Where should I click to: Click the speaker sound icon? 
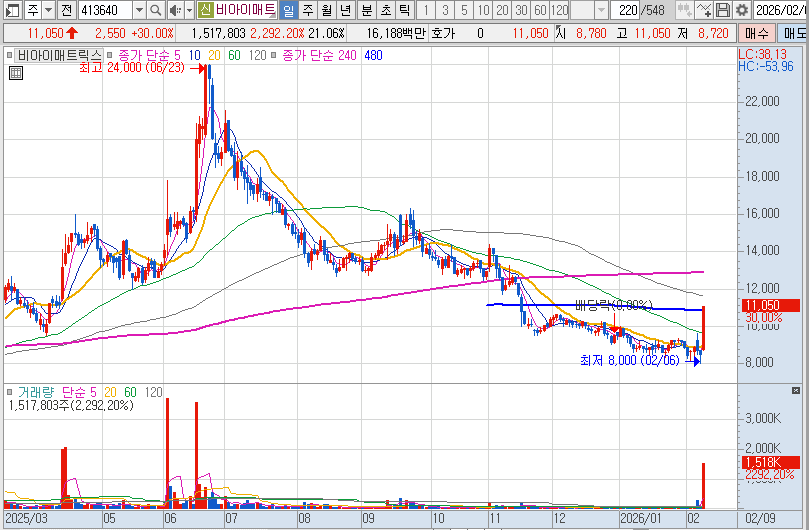(175, 10)
